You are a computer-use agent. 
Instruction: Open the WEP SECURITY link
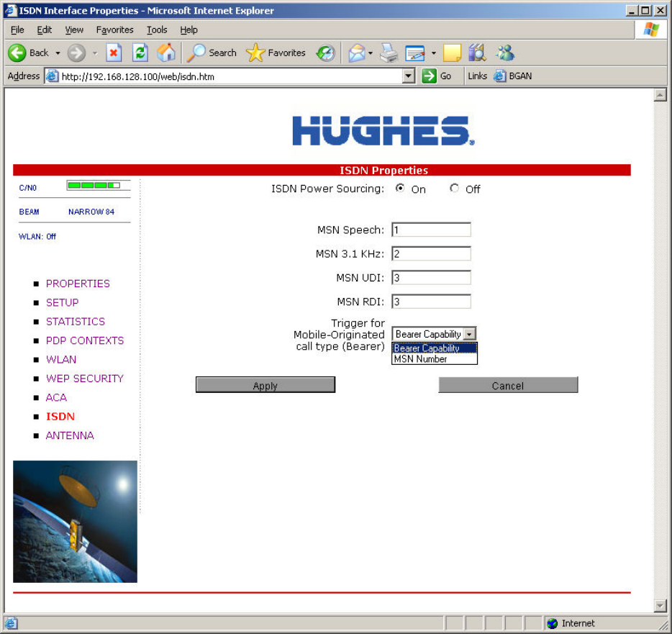84,379
